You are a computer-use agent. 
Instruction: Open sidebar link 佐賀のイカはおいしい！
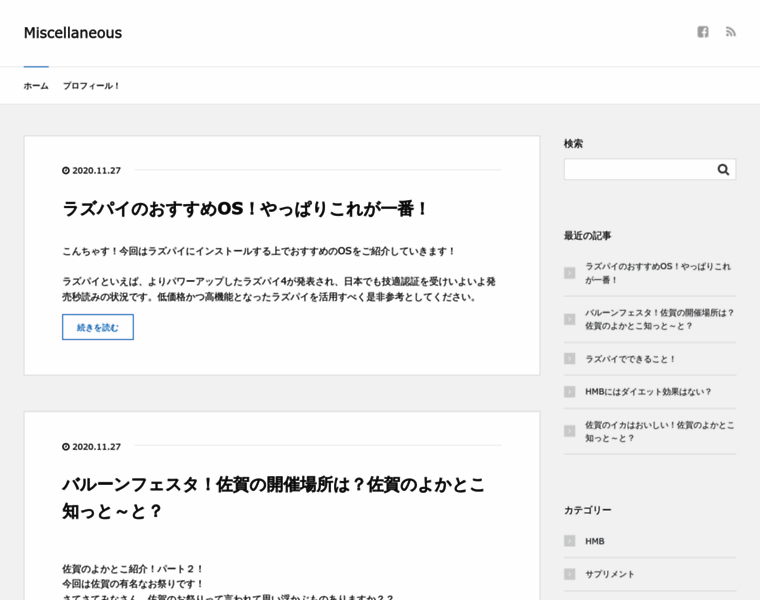coord(659,431)
